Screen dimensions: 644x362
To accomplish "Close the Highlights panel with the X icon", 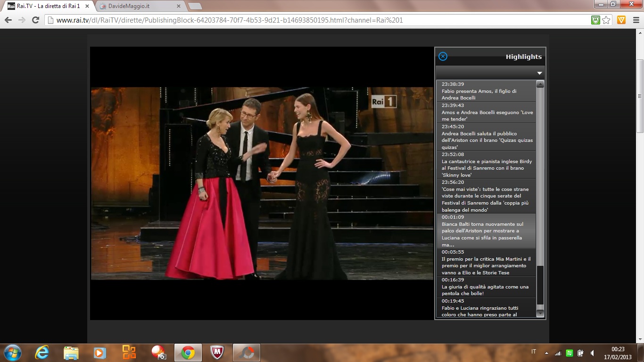I will point(443,57).
